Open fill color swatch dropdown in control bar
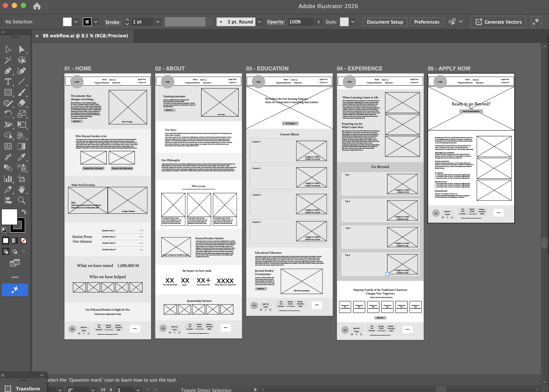The height and width of the screenshot is (392, 549). pyautogui.click(x=76, y=22)
